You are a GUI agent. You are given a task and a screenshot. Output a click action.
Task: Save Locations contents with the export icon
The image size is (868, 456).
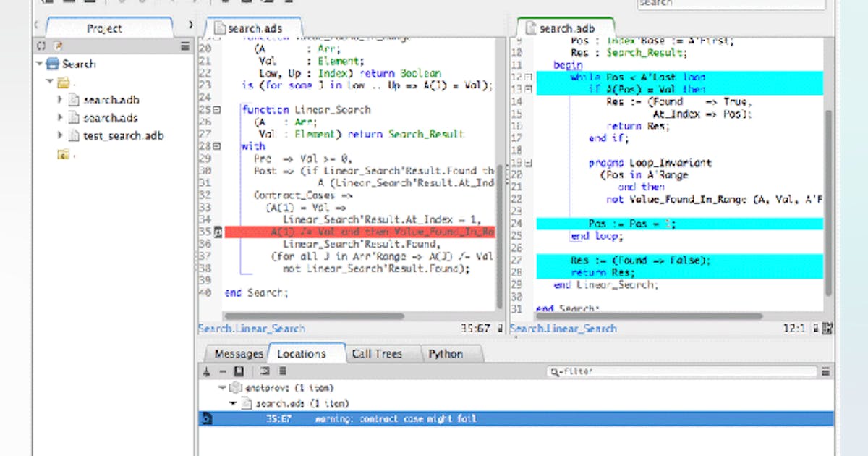239,371
